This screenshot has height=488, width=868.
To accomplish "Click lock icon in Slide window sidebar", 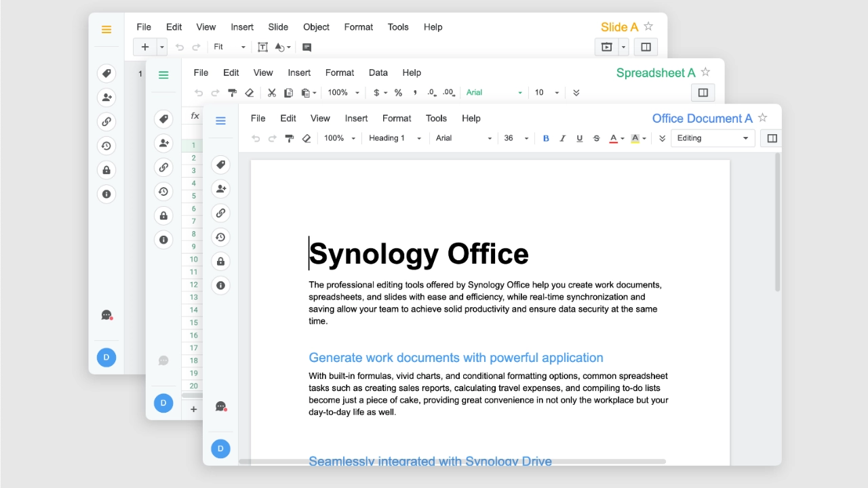I will [106, 170].
